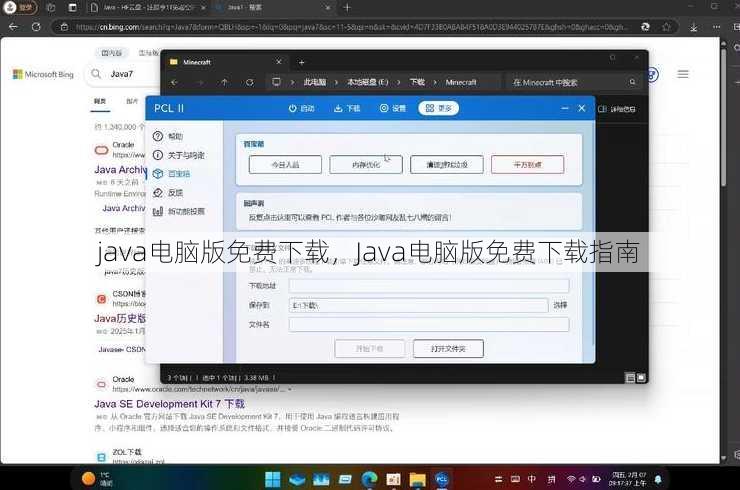Switch to the first Edge tab (Java)
This screenshot has width=740, height=490.
pos(147,8)
